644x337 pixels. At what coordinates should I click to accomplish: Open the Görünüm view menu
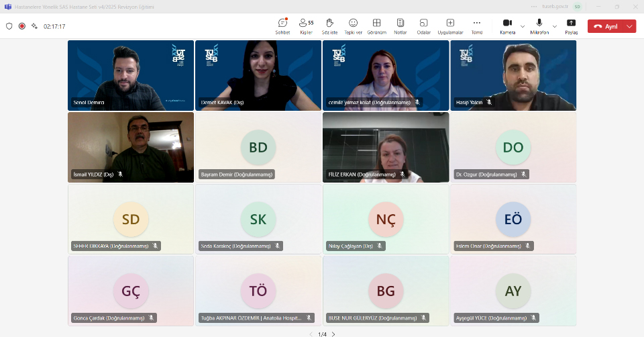click(x=377, y=26)
